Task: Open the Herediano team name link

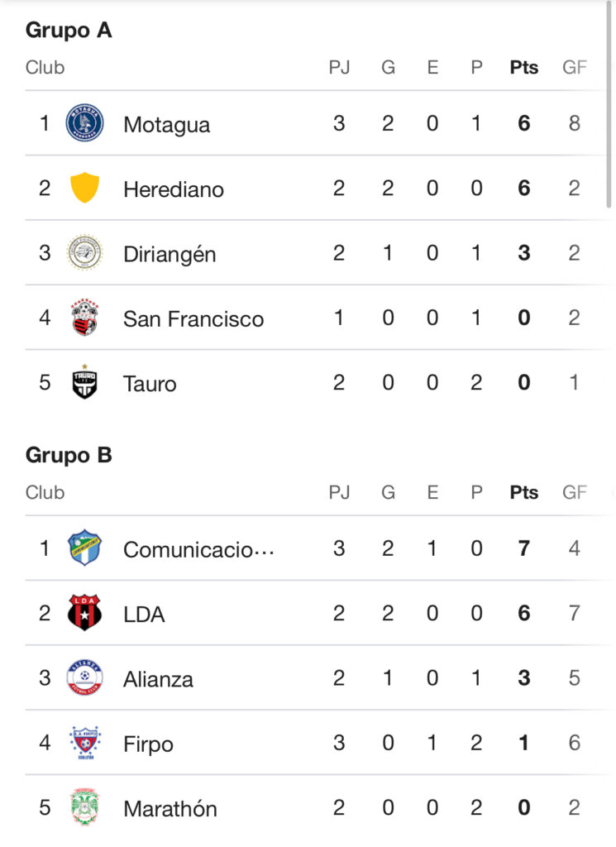Action: click(173, 189)
